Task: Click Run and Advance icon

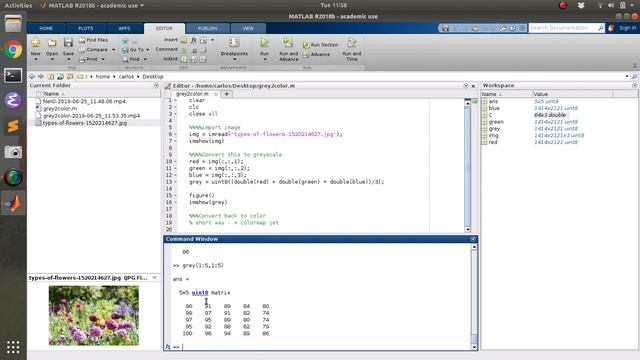Action: [288, 42]
